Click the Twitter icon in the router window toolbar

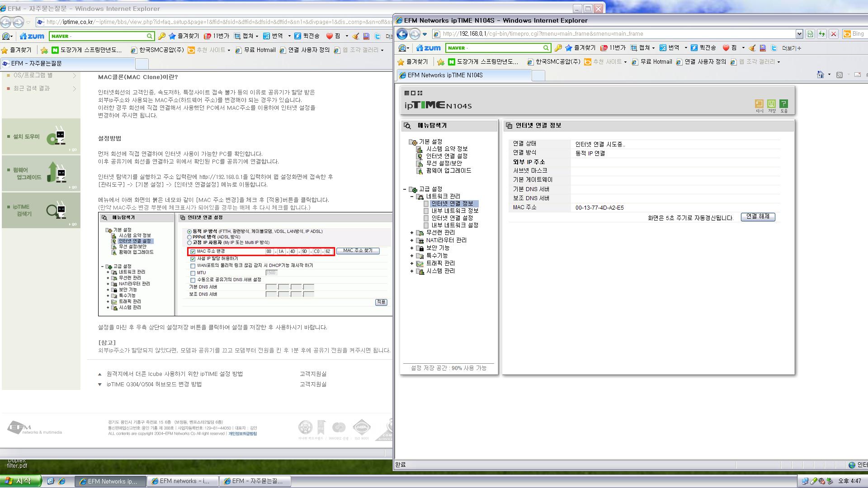774,48
